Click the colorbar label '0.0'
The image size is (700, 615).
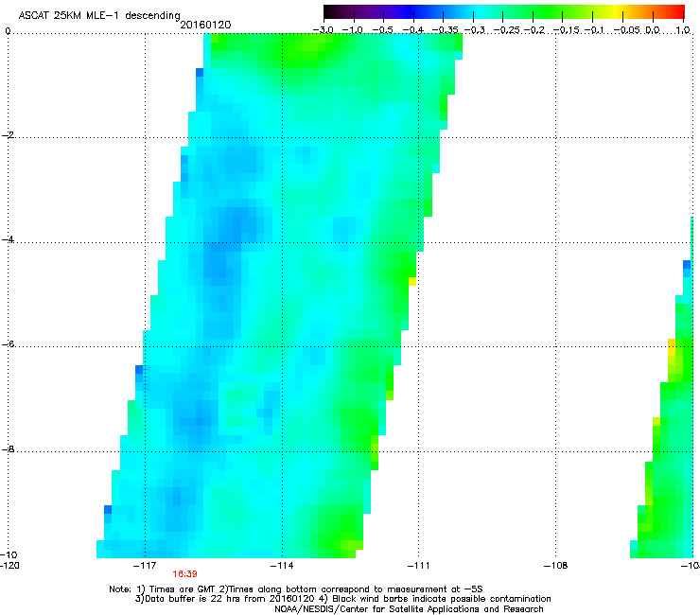click(x=653, y=30)
